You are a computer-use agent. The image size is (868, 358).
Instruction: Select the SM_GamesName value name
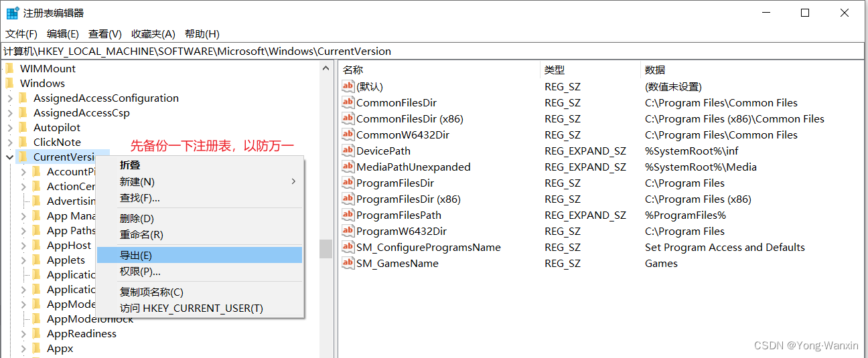click(x=397, y=263)
